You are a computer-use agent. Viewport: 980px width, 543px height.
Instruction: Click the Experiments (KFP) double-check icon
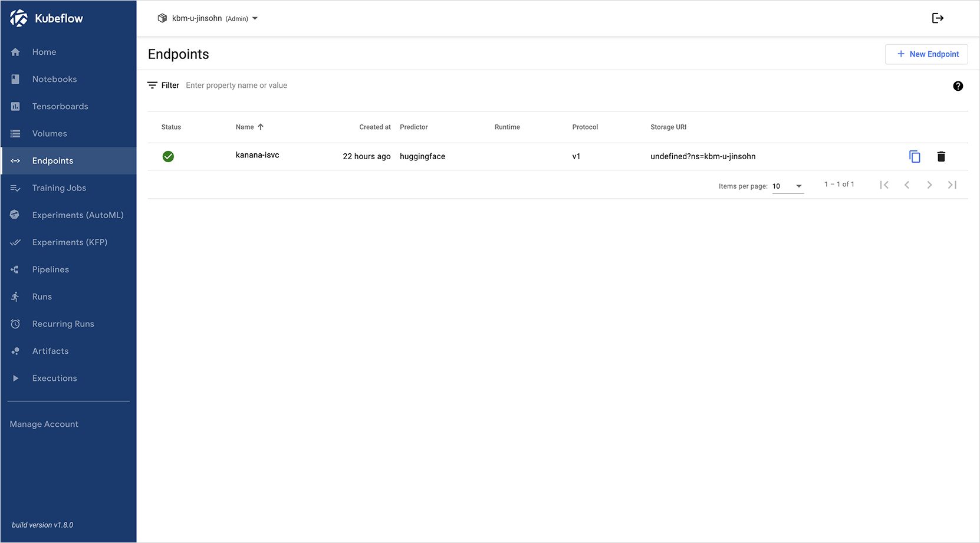point(15,242)
